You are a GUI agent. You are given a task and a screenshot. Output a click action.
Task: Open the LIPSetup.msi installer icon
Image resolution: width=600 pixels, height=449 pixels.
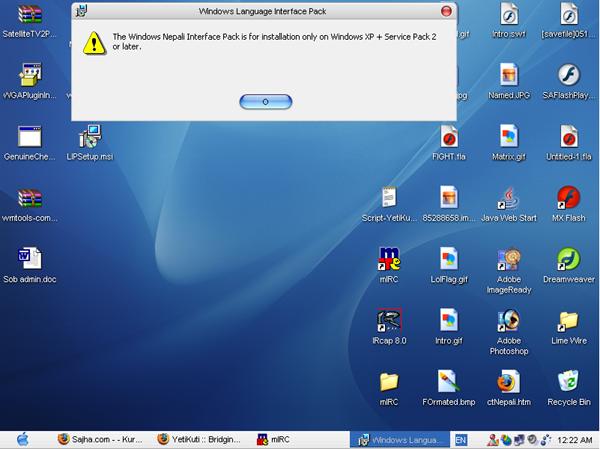[x=90, y=136]
